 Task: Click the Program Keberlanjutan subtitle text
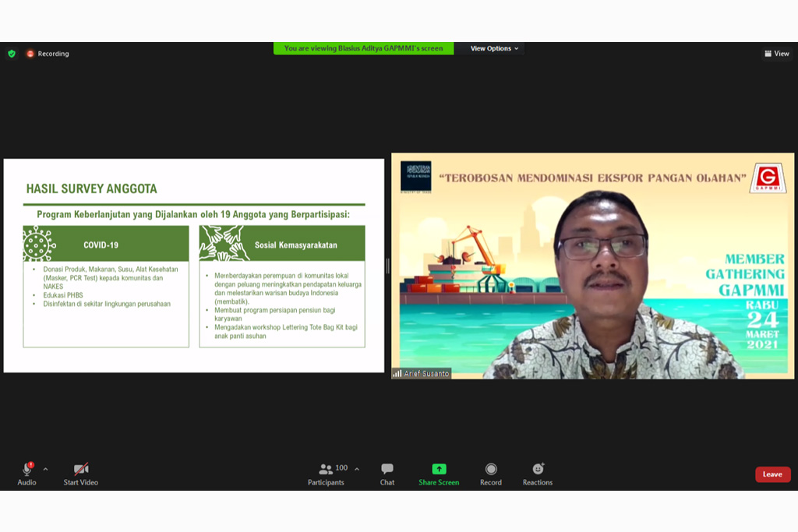coord(193,214)
